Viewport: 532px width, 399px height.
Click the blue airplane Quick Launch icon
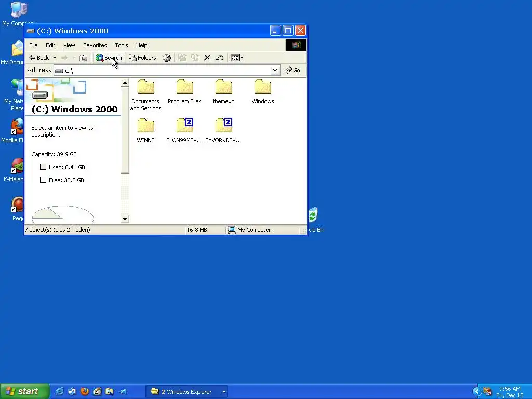(123, 392)
